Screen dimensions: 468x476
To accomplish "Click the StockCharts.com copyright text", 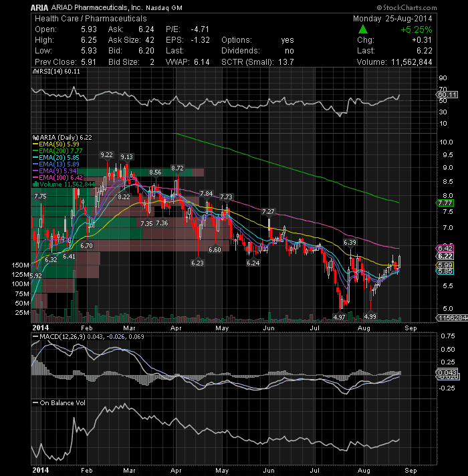I will pos(406,7).
